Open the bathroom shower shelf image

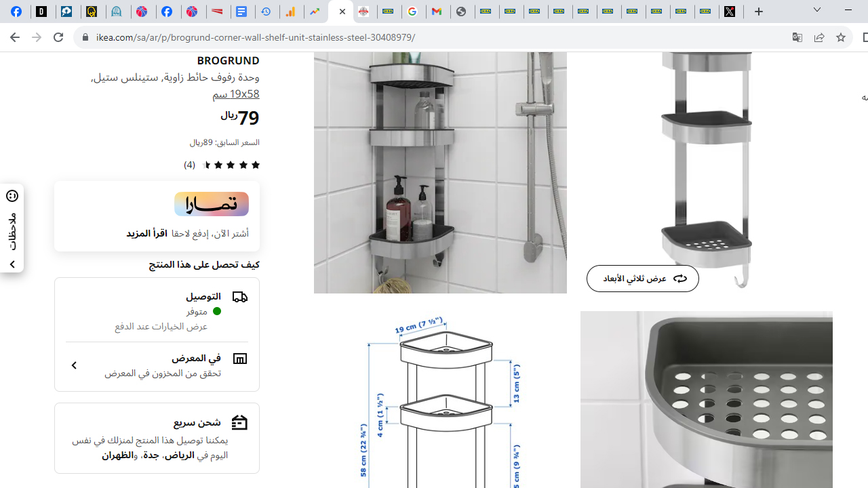tap(440, 172)
